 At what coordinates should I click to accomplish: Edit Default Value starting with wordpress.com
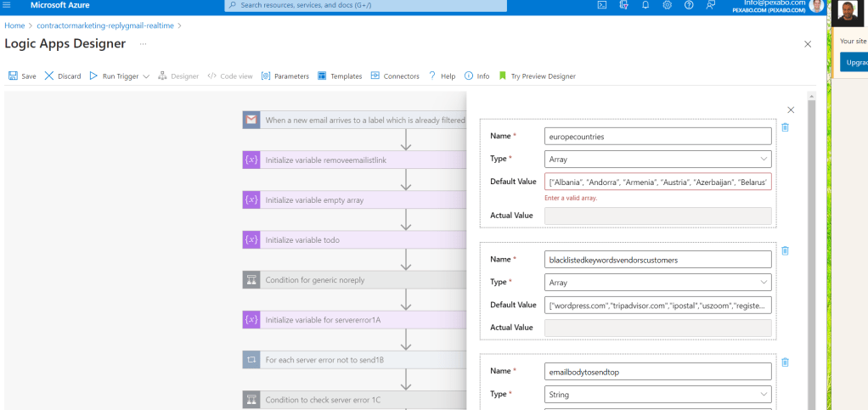point(657,305)
